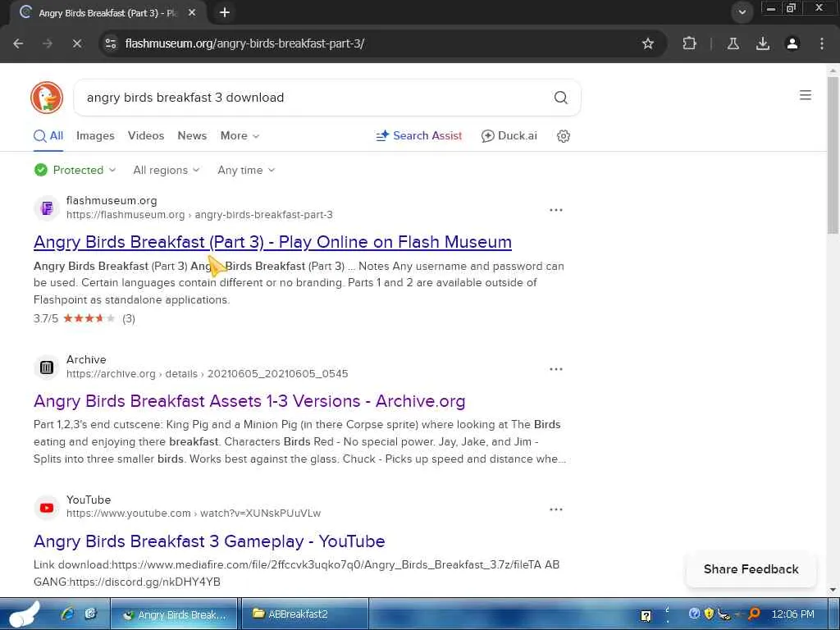Bookmark this page with the star icon

click(648, 44)
